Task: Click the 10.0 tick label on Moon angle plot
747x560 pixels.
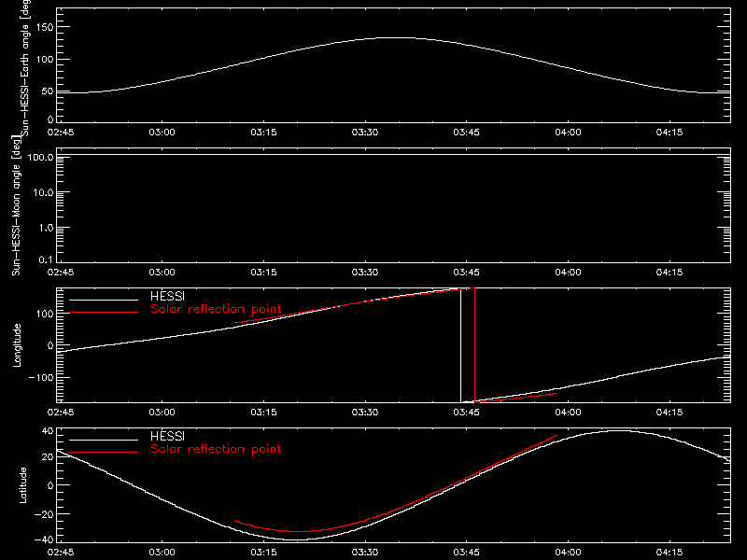Action: [43, 192]
